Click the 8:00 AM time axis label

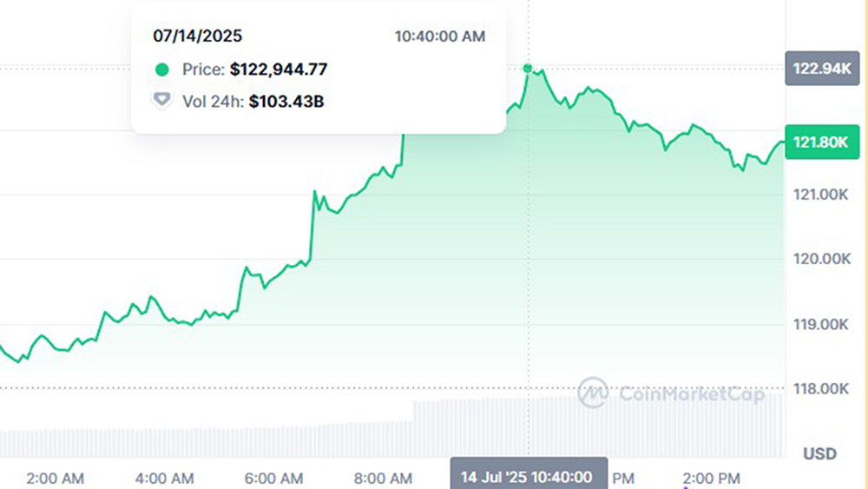pyautogui.click(x=384, y=479)
